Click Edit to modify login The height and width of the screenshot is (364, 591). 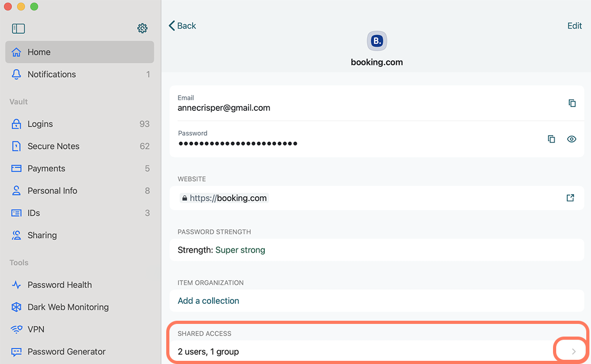pyautogui.click(x=575, y=26)
